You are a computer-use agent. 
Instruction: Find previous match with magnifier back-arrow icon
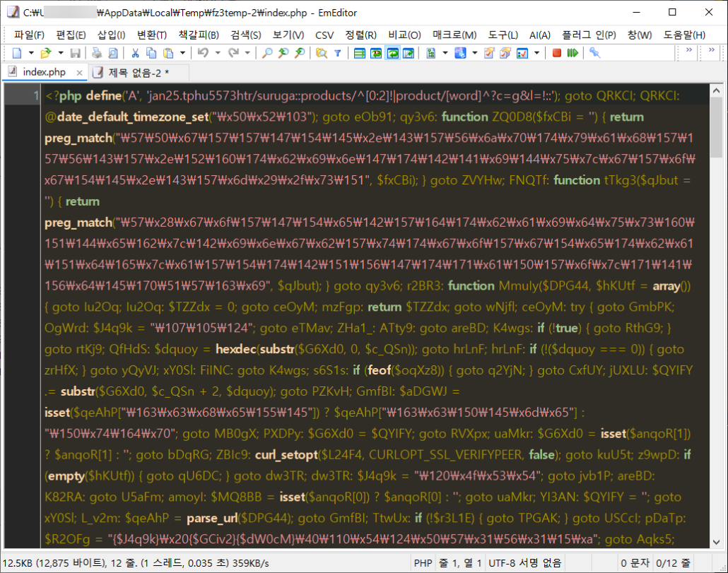283,53
